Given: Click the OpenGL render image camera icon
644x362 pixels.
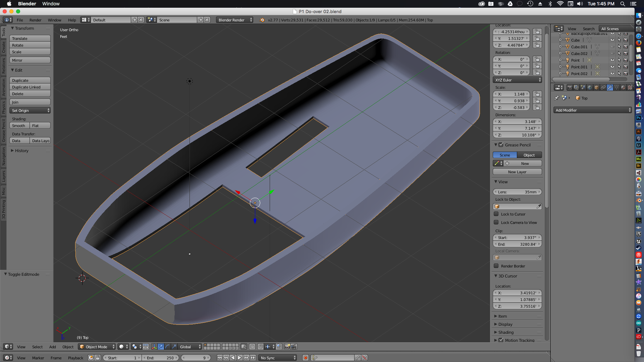Looking at the screenshot, I should (x=287, y=347).
